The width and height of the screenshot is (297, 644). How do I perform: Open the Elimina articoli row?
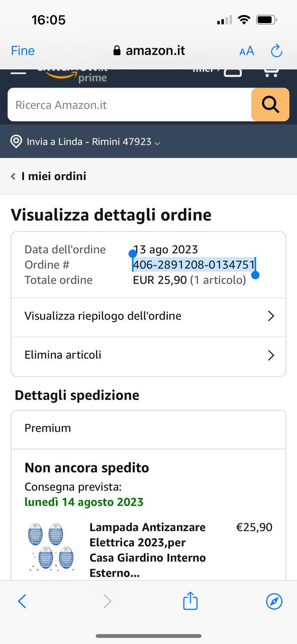148,355
